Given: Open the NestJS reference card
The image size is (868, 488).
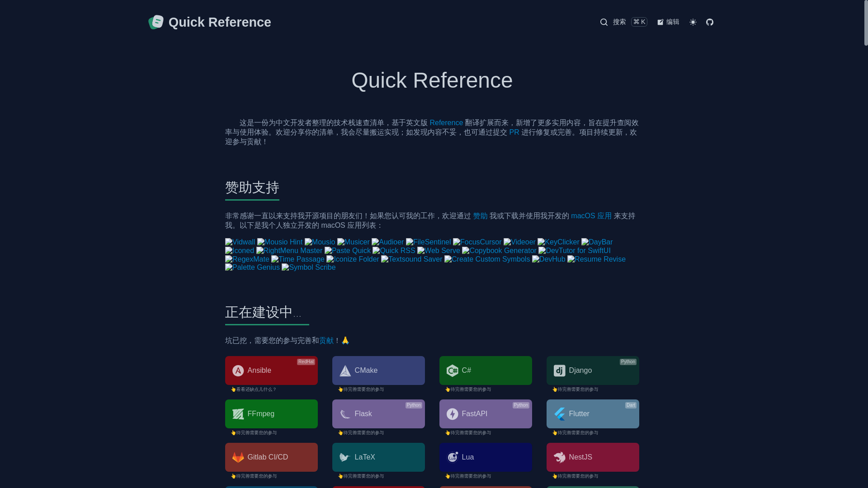Looking at the screenshot, I should click(x=593, y=457).
